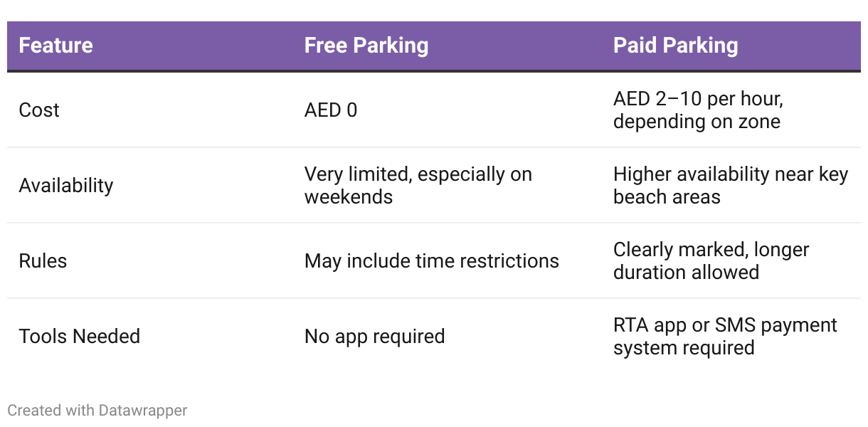Click the text duration allowed
Image resolution: width=868 pixels, height=427 pixels.
click(x=686, y=273)
